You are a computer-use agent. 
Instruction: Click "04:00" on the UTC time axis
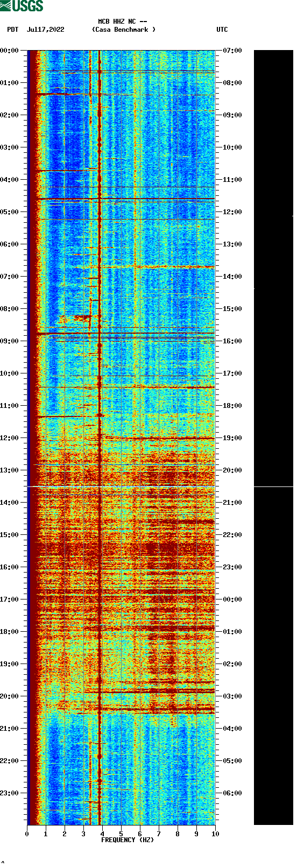232,729
